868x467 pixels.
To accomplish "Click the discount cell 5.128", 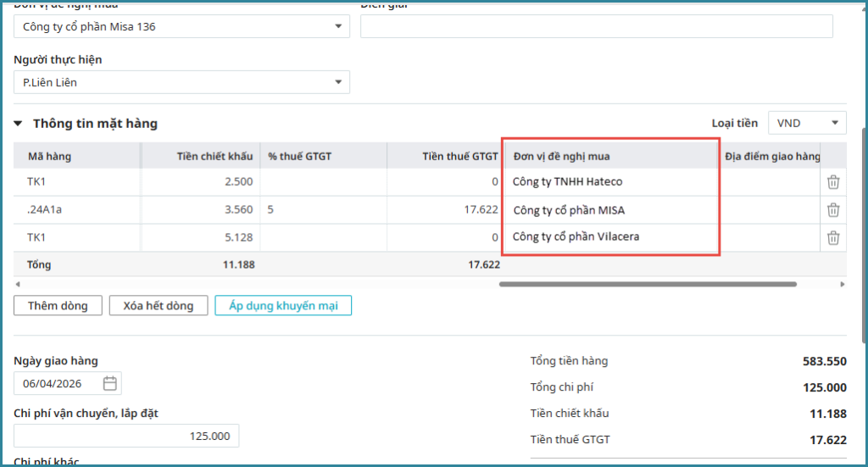I will click(200, 237).
